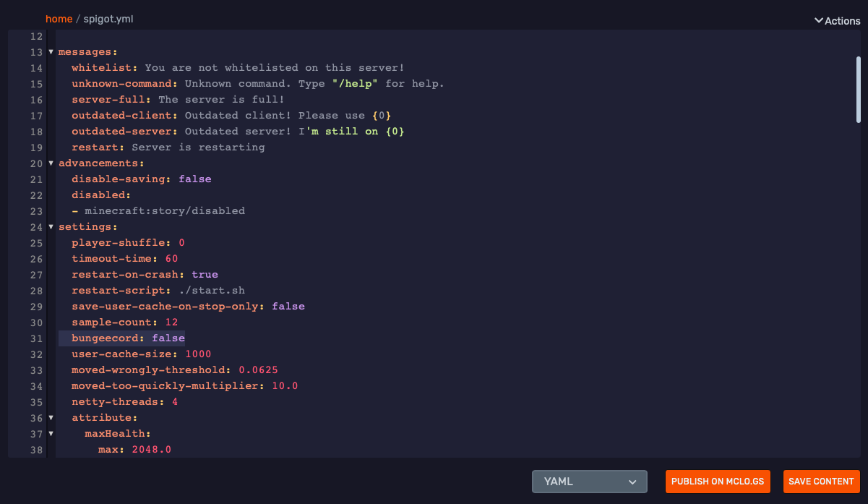Click the bungeecord false value
Viewport: 868px width, 504px height.
pyautogui.click(x=168, y=338)
